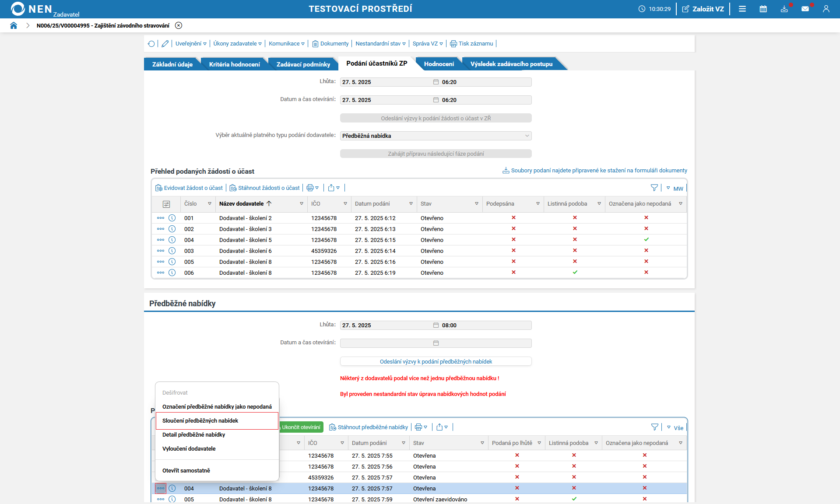The height and width of the screenshot is (504, 840).
Task: Click the user profile icon in header
Action: coord(826,9)
